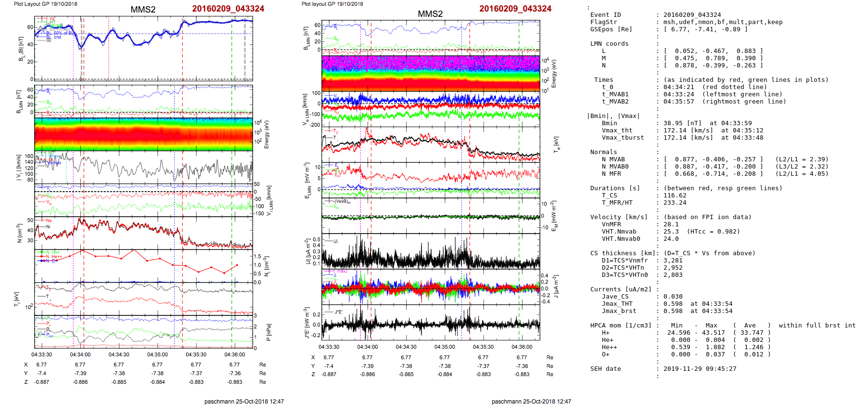Click the t_MVAB2 time value 04:35:57
868x405 pixels.
(678, 102)
